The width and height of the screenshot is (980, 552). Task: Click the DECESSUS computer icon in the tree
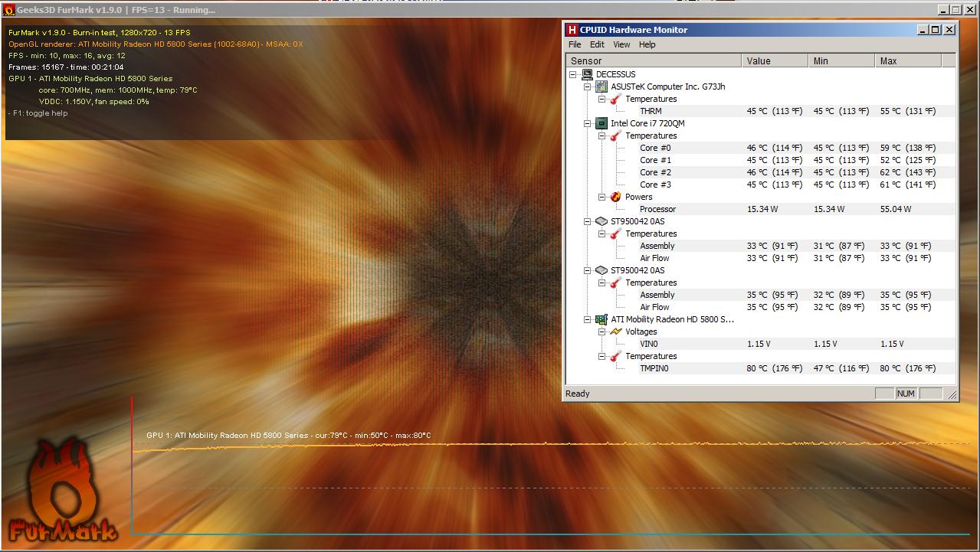(x=587, y=74)
